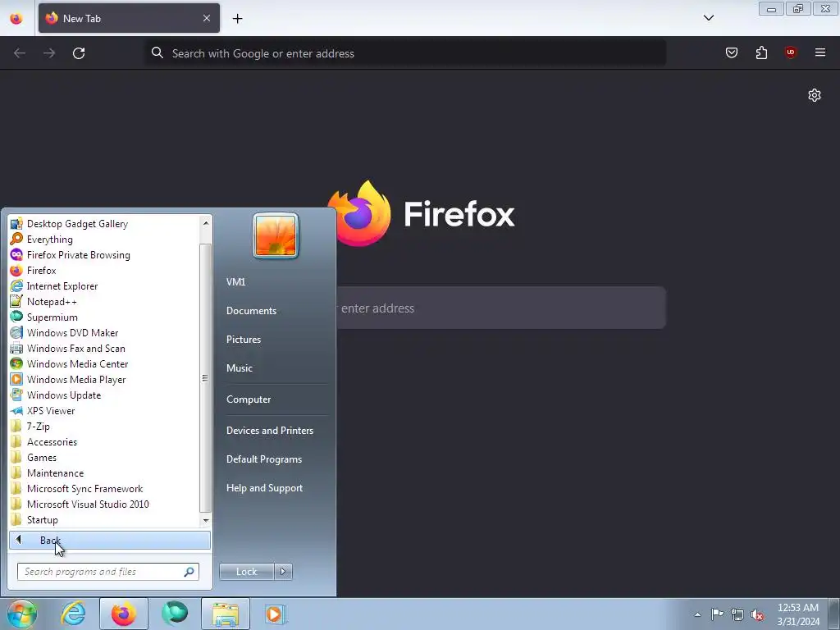Open Windows Media Player from taskbar
840x630 pixels.
(276, 614)
